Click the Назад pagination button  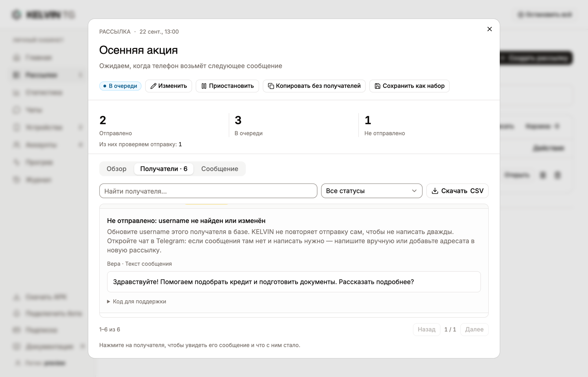pyautogui.click(x=427, y=330)
